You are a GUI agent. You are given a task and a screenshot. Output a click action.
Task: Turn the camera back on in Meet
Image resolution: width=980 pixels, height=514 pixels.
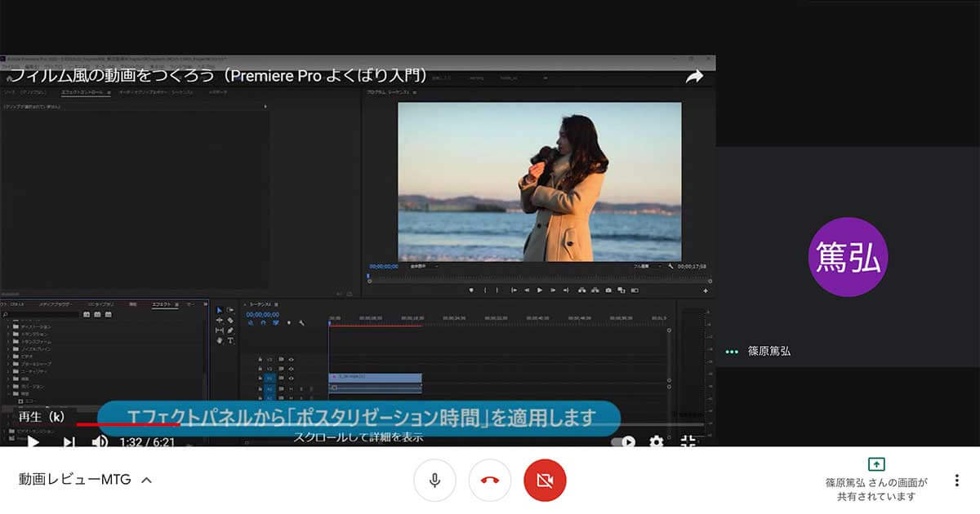[545, 481]
